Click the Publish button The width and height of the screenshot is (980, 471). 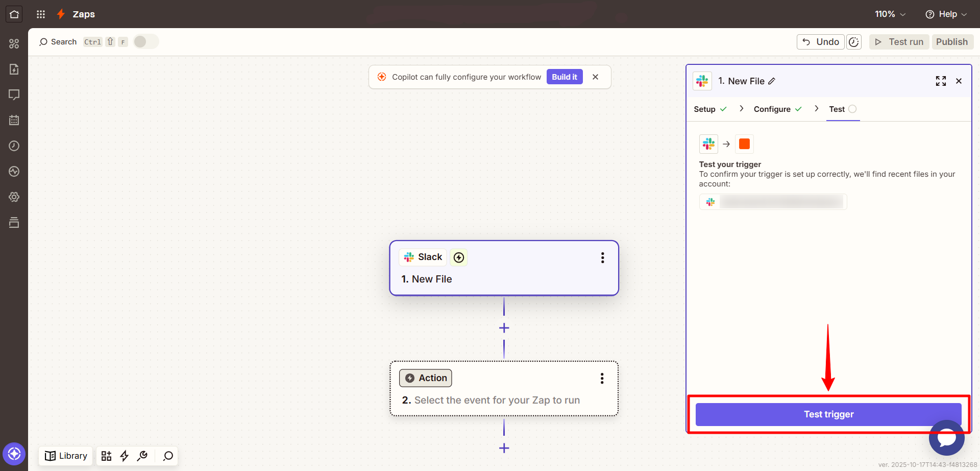pos(952,42)
